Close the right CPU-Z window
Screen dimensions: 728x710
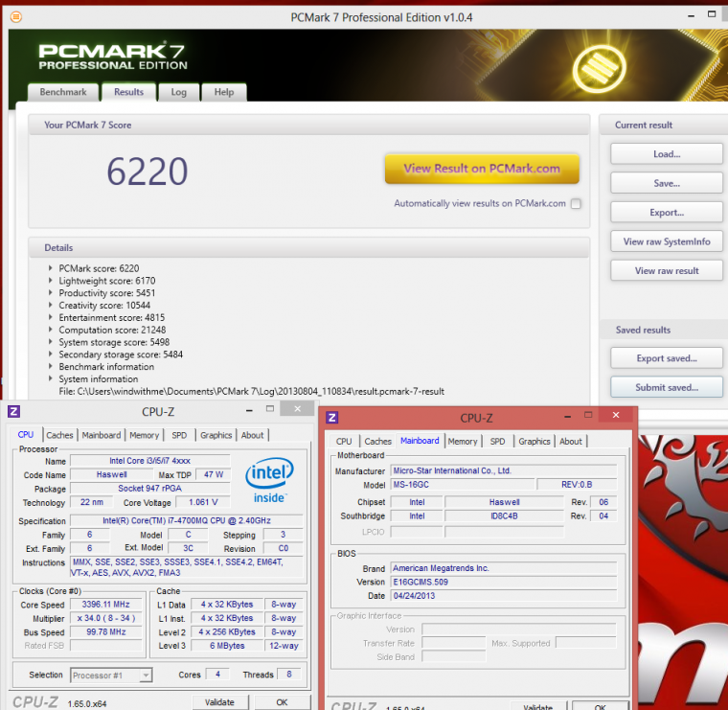[x=616, y=415]
